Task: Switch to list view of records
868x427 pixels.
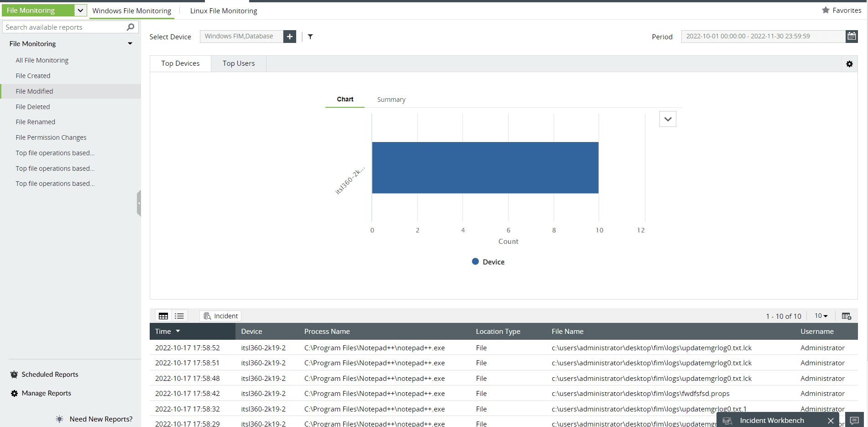Action: pyautogui.click(x=179, y=316)
